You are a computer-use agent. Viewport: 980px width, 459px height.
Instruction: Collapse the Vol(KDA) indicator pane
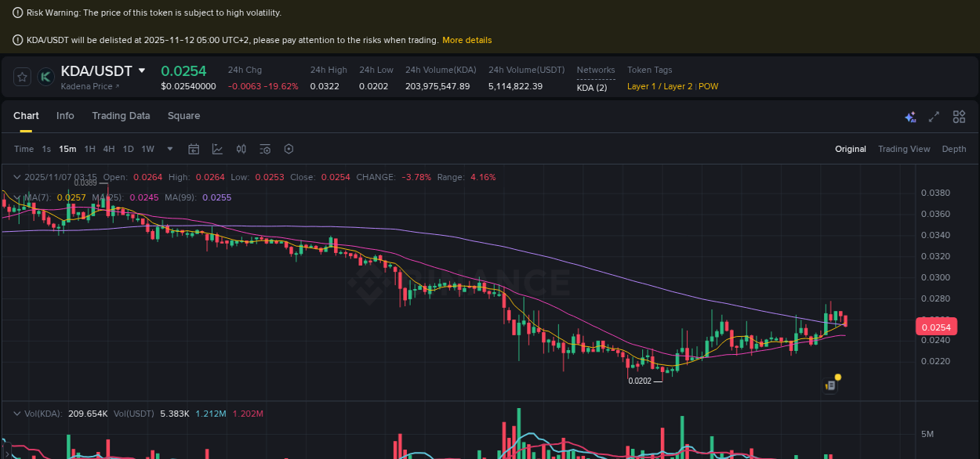click(17, 413)
